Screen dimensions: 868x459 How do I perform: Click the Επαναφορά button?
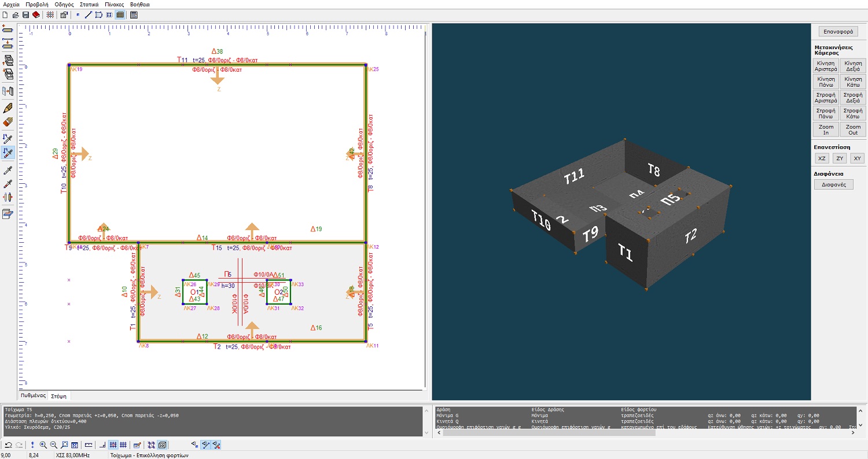click(838, 32)
